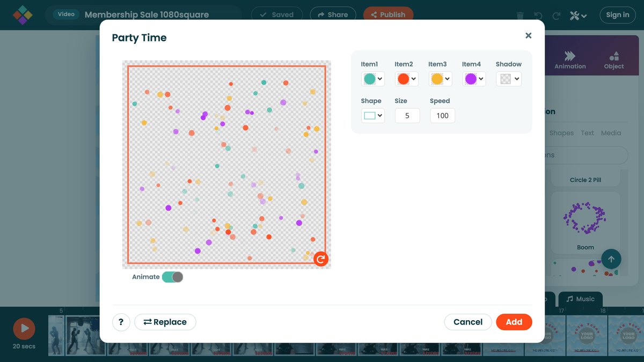Open the Item1 teal color swatch
Screen dimensions: 644x362
(x=369, y=79)
